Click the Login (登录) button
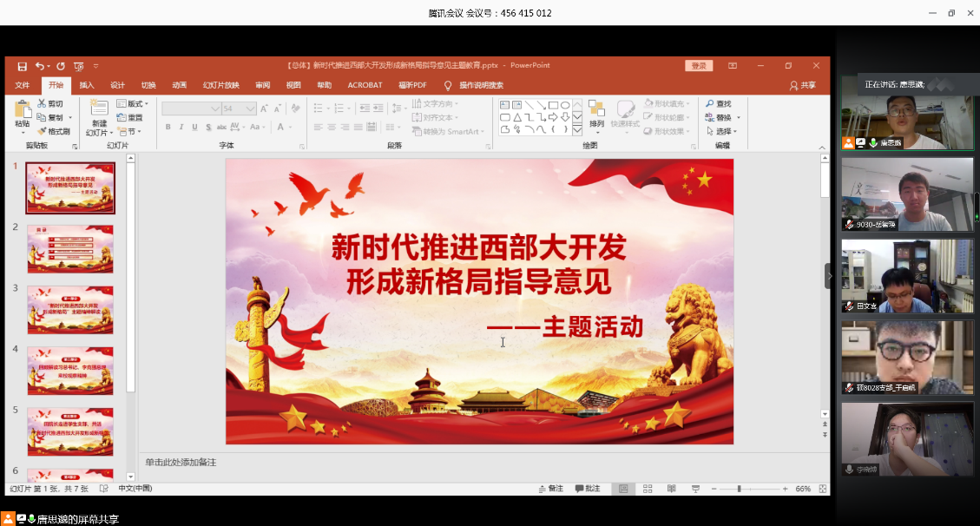 coord(698,66)
